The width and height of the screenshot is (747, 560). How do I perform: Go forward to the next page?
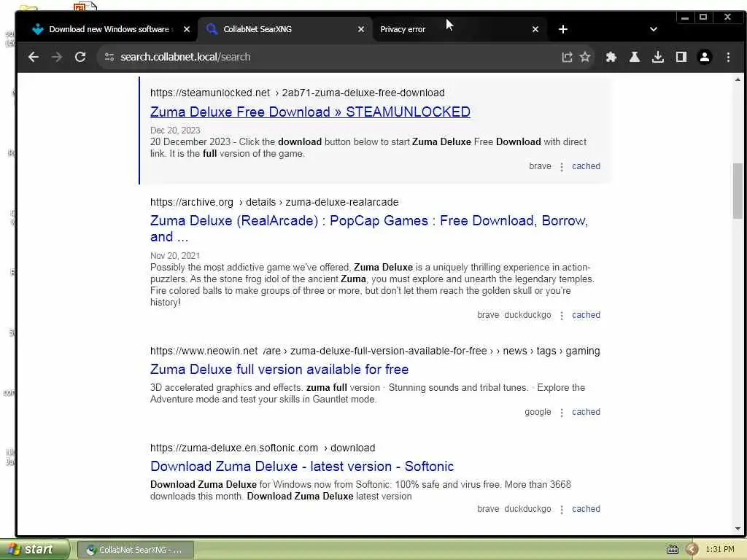tap(57, 57)
